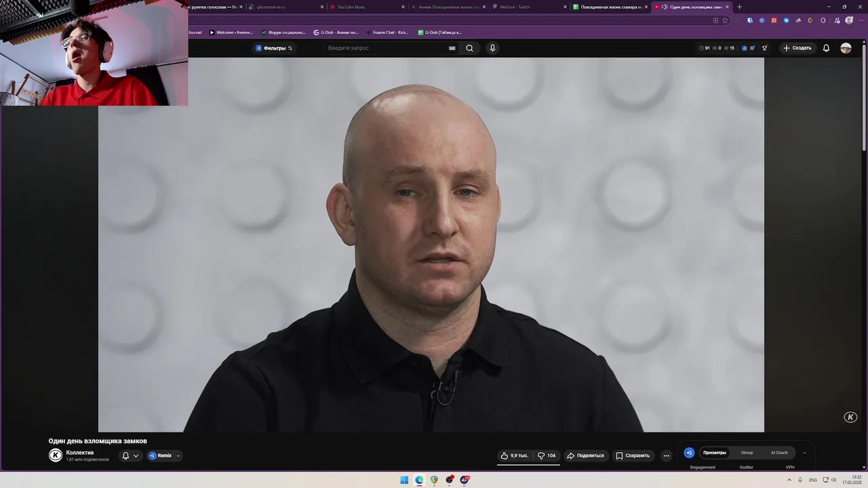Image resolution: width=868 pixels, height=488 pixels.
Task: Click the extension stat showing 15
Action: 730,48
